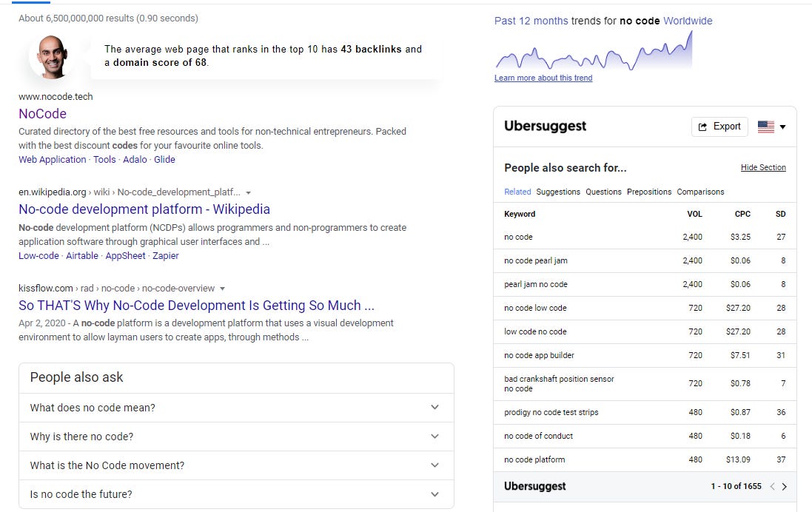Click the SD column header
The width and height of the screenshot is (812, 512).
click(x=780, y=215)
